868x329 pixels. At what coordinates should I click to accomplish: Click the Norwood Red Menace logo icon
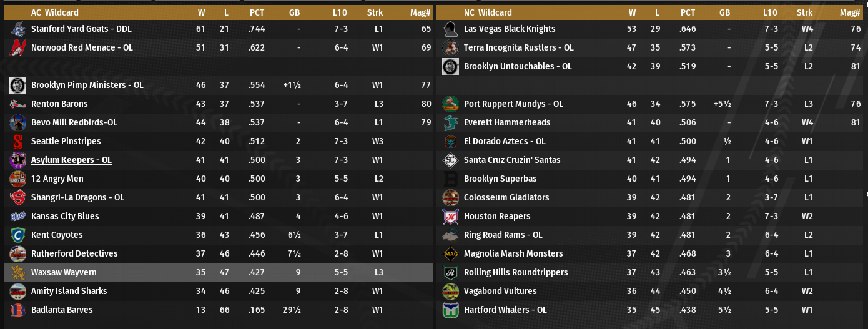coord(17,47)
